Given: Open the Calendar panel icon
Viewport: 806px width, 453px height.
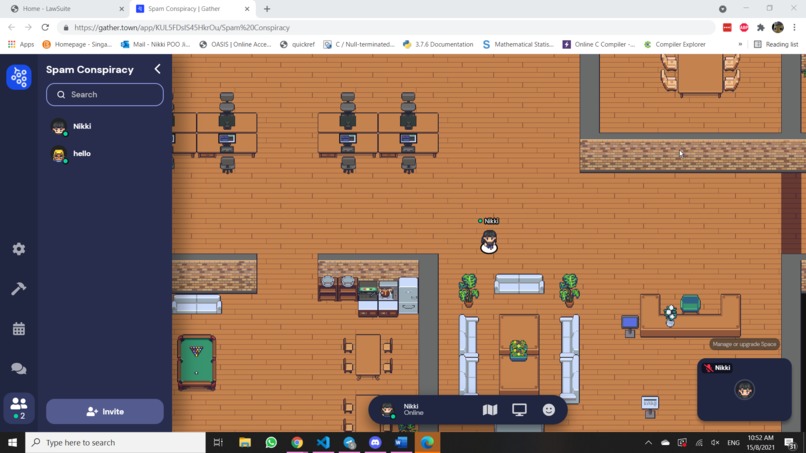Looking at the screenshot, I should pos(19,329).
